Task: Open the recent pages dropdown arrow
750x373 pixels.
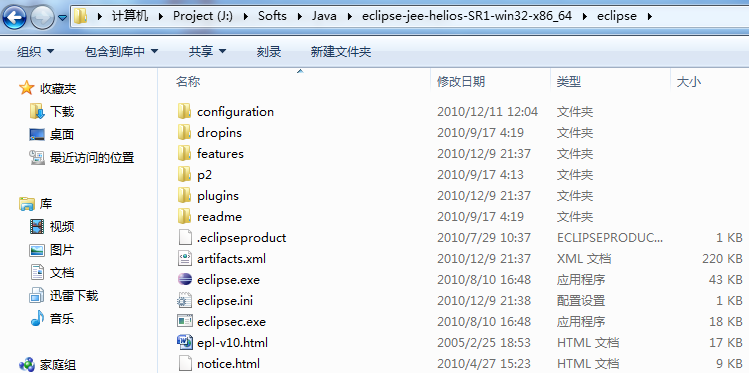Action: (63, 18)
